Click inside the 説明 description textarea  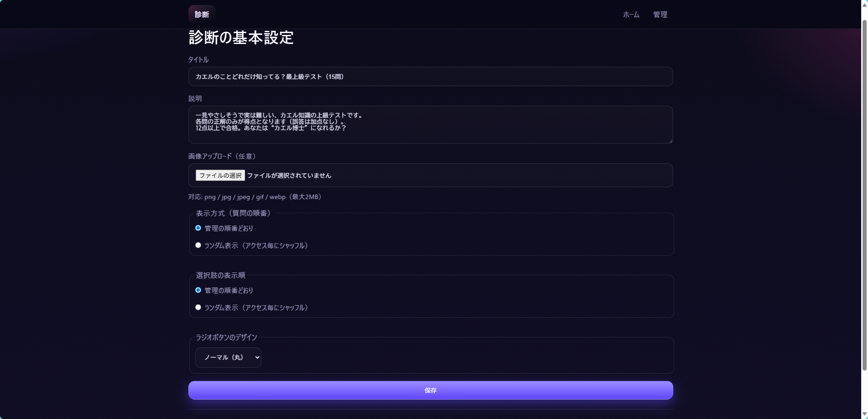click(430, 125)
